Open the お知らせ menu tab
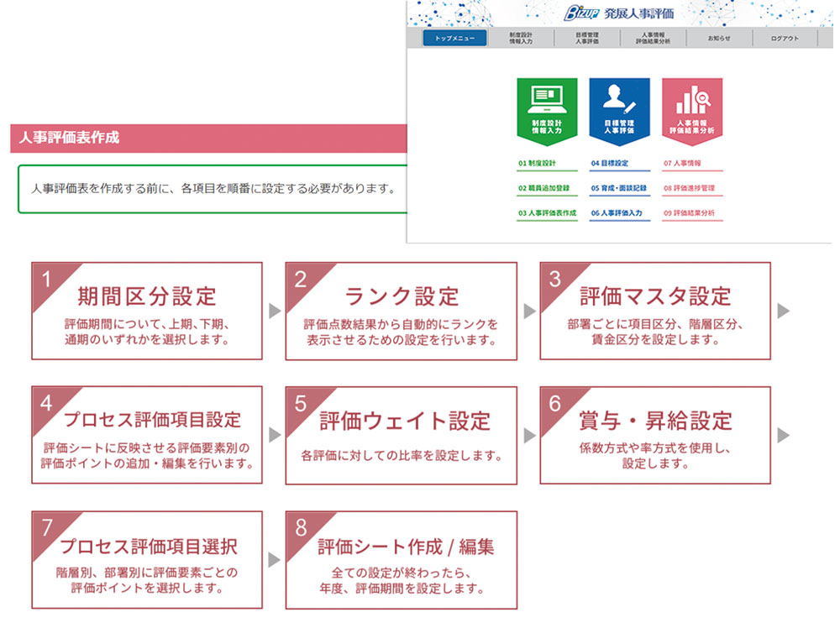 (718, 39)
